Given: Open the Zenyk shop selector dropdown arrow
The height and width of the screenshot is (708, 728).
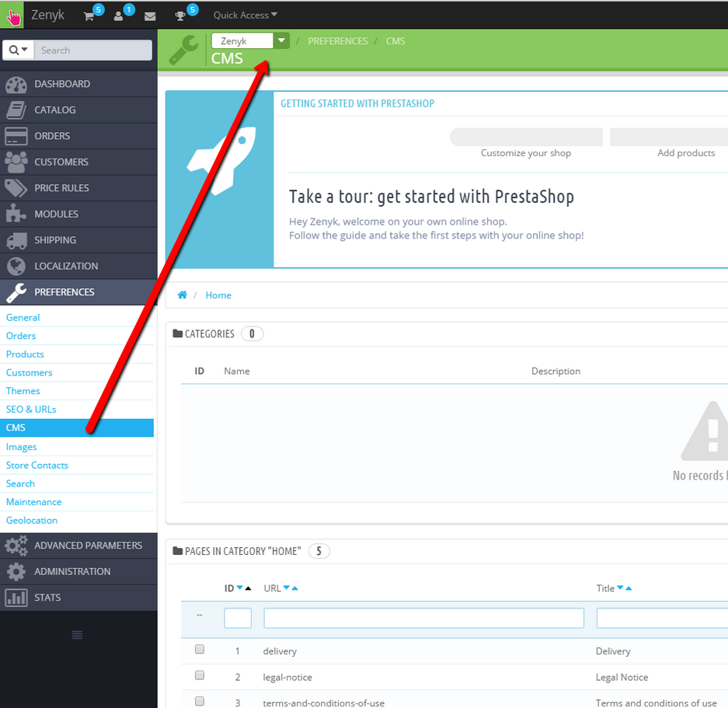Looking at the screenshot, I should tap(281, 40).
